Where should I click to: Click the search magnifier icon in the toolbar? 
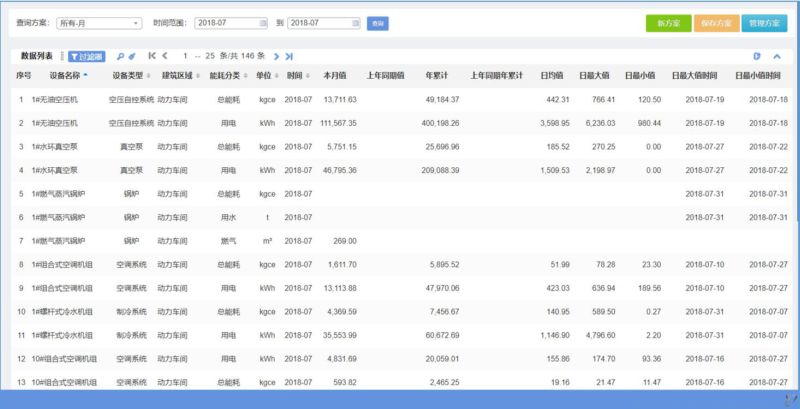tap(121, 56)
